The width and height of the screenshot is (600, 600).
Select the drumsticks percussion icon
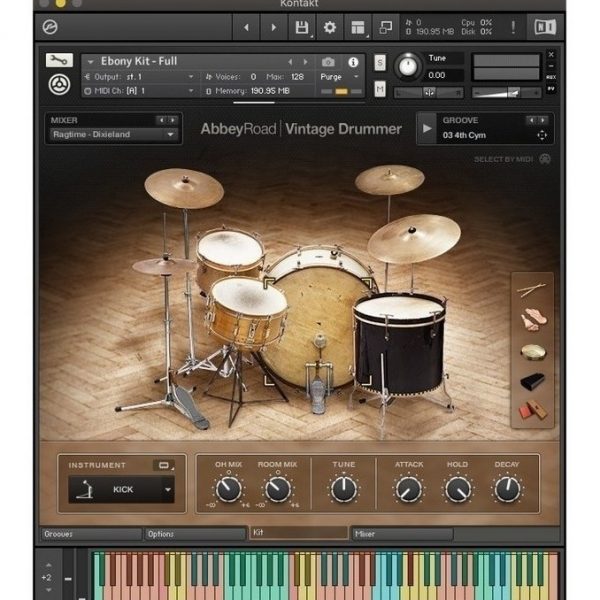coord(532,290)
